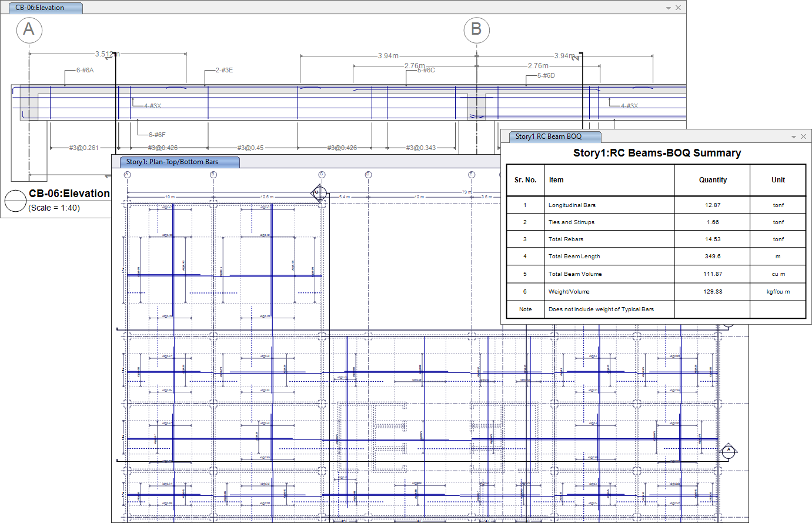Viewport: 812px width, 523px height.
Task: Click the drawing title circle symbol beside CB-06:Elevation
Action: pyautogui.click(x=15, y=201)
